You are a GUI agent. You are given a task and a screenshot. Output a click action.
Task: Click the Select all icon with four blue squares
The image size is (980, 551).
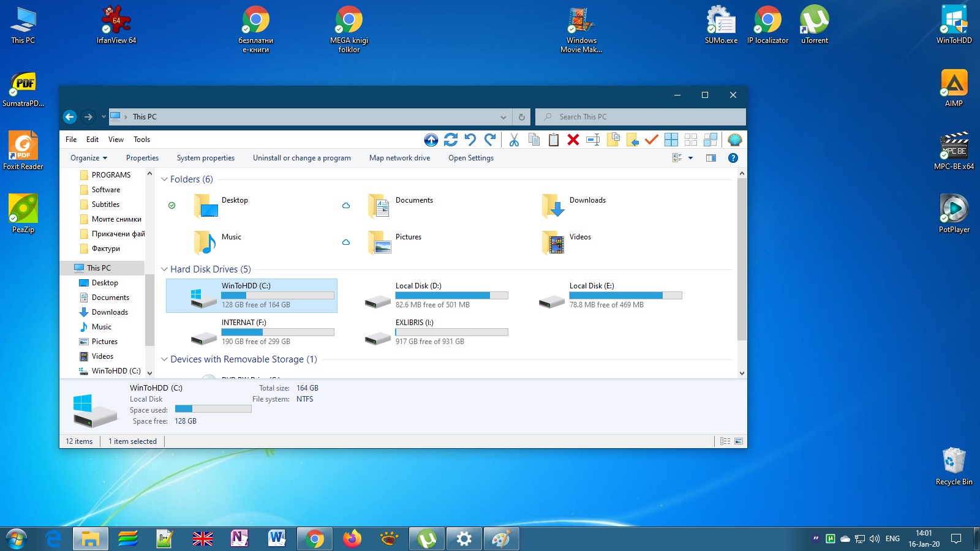coord(671,140)
